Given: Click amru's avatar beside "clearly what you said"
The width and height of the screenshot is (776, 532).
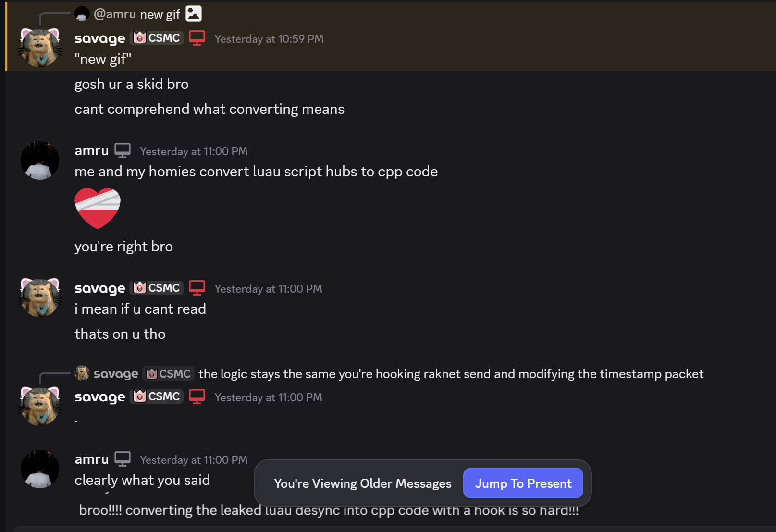Looking at the screenshot, I should click(40, 469).
